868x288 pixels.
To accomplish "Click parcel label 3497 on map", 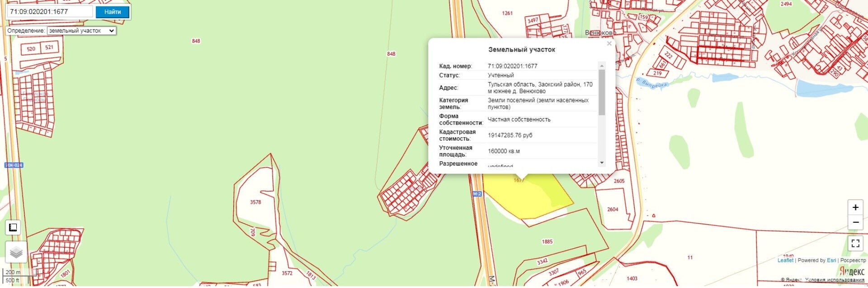I will click(533, 20).
